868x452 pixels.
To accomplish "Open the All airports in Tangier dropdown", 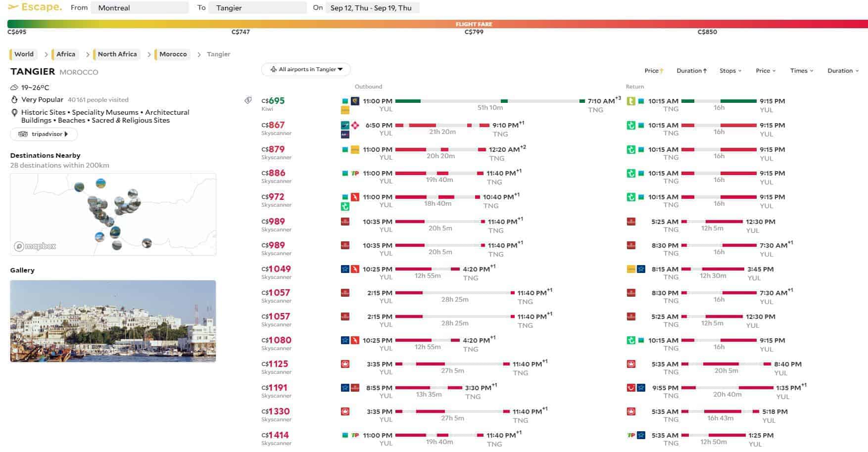I will tap(306, 70).
